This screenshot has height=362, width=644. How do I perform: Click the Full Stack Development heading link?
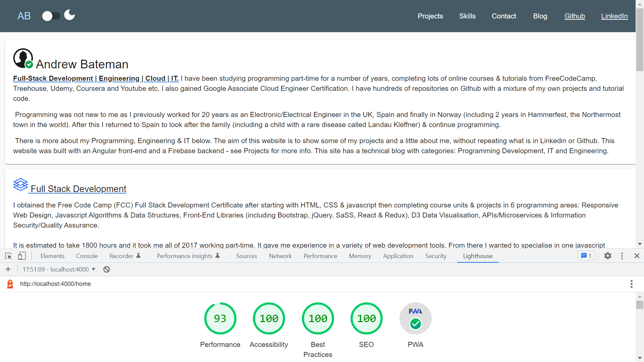point(78,189)
